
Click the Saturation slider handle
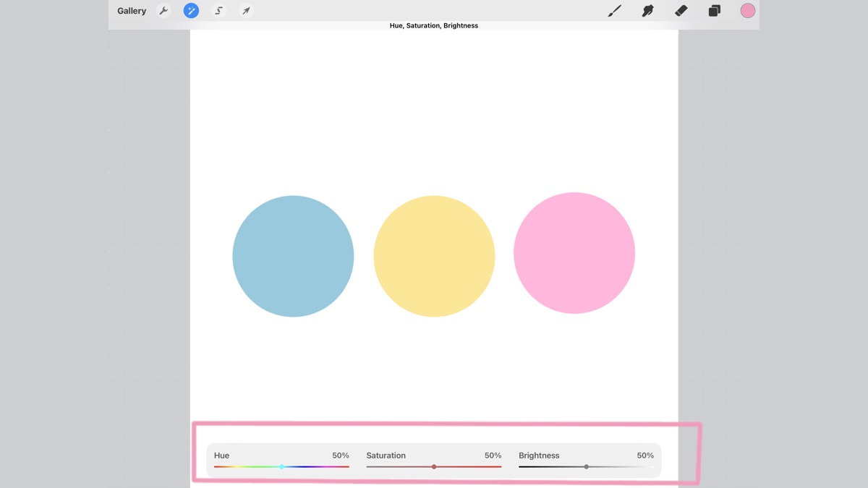coord(434,467)
